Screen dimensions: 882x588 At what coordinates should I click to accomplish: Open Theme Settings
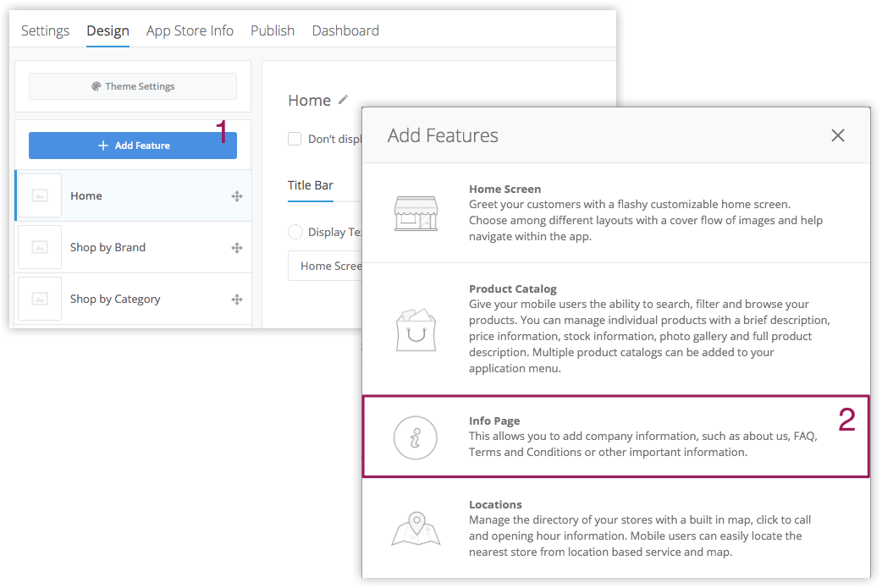pyautogui.click(x=132, y=86)
